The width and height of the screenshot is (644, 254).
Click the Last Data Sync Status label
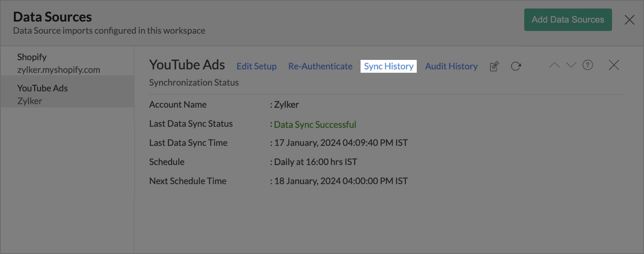tap(191, 124)
